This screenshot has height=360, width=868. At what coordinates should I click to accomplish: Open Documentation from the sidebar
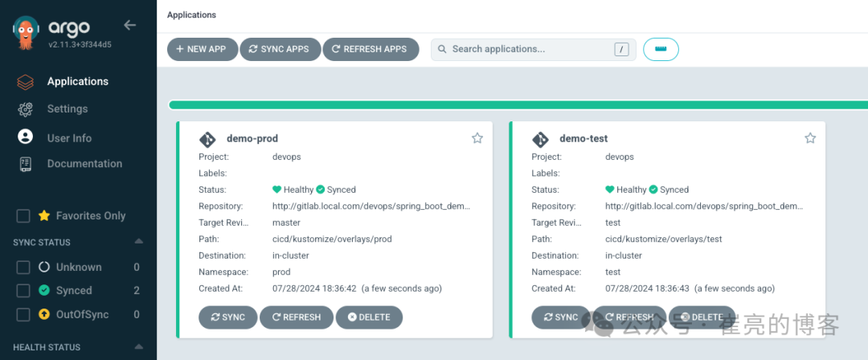pyautogui.click(x=84, y=163)
